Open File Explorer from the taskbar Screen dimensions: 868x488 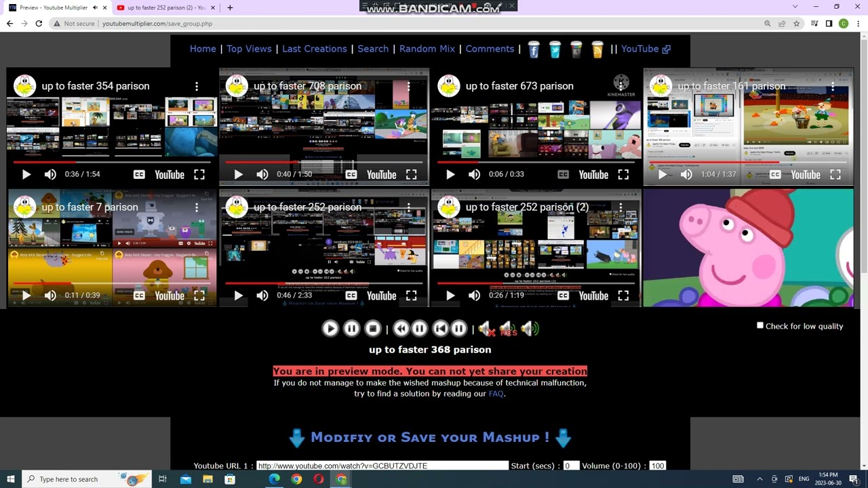coord(208,479)
